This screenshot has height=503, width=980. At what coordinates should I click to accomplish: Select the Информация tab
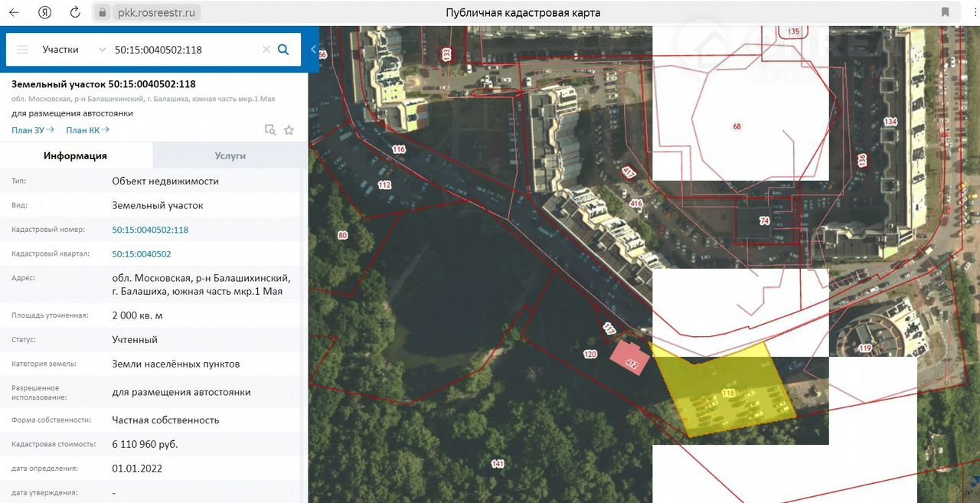(75, 155)
